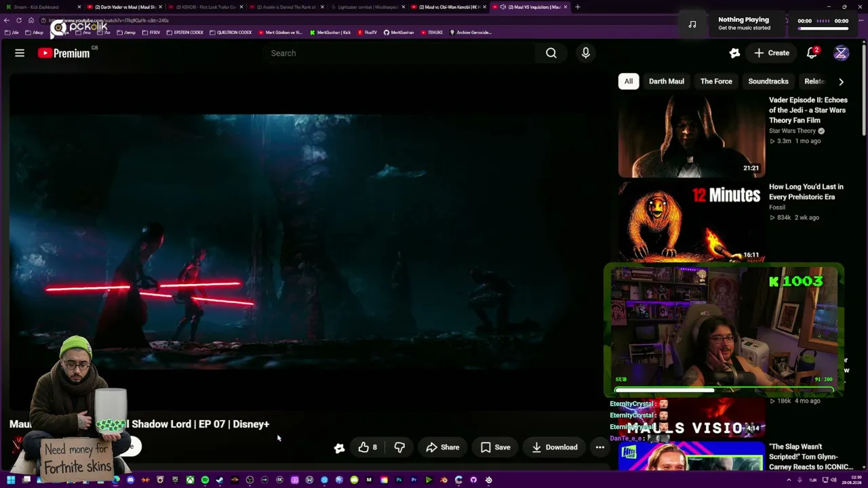Open the Vader Episode II fan film thumbnail

tap(692, 136)
